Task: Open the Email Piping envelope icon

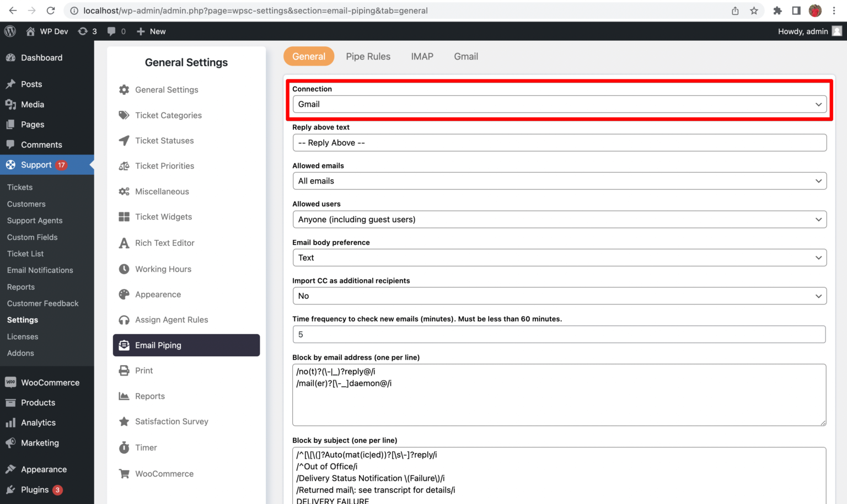Action: point(124,345)
